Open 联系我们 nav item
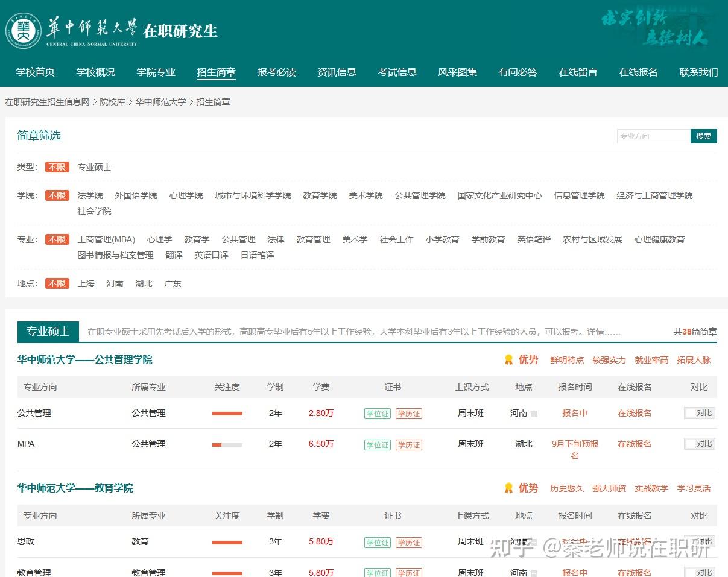This screenshot has width=728, height=577. [x=699, y=72]
